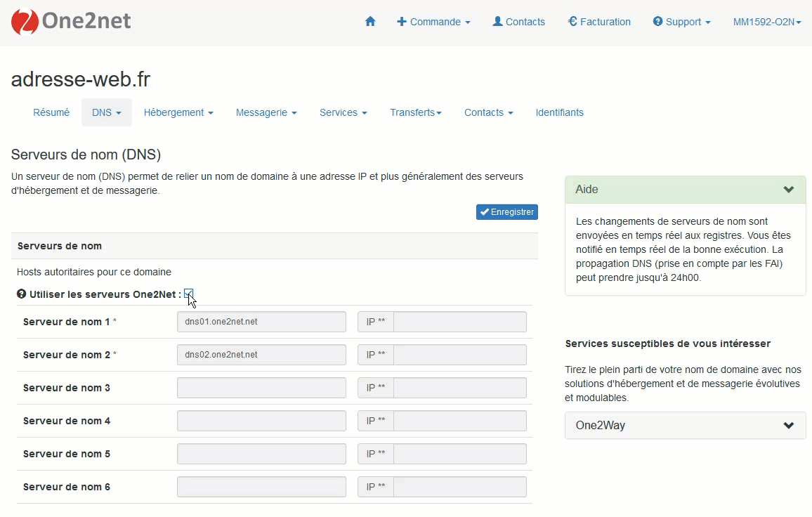Click the IP field for Serveur de nom 1

[x=459, y=322]
